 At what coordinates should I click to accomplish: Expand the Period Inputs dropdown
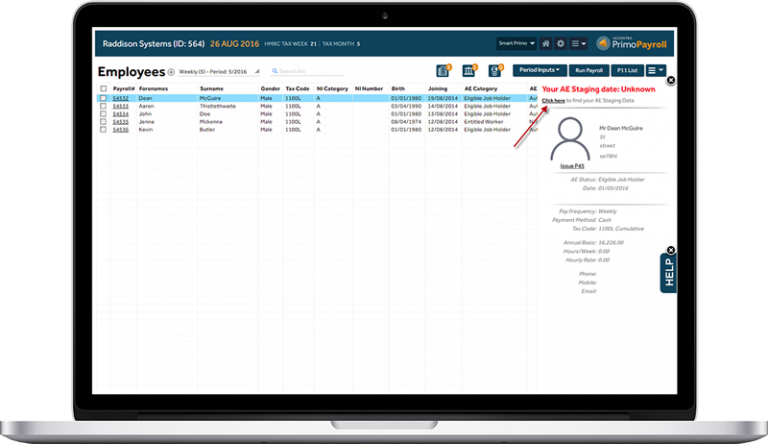[x=539, y=70]
